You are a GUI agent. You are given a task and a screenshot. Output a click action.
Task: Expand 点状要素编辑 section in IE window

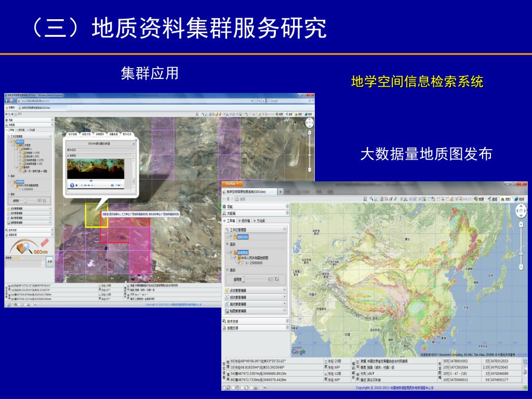coord(50,208)
